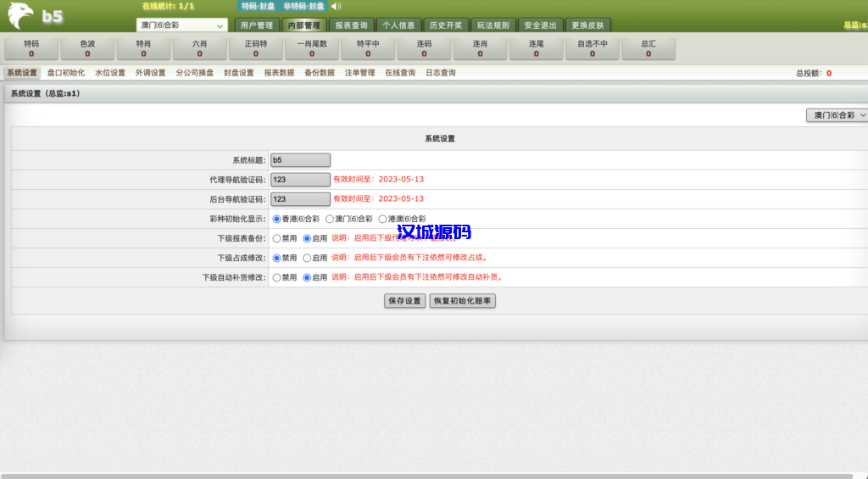Click the bottom horizontal scrollbar
Image resolution: width=868 pixels, height=479 pixels.
[x=424, y=476]
